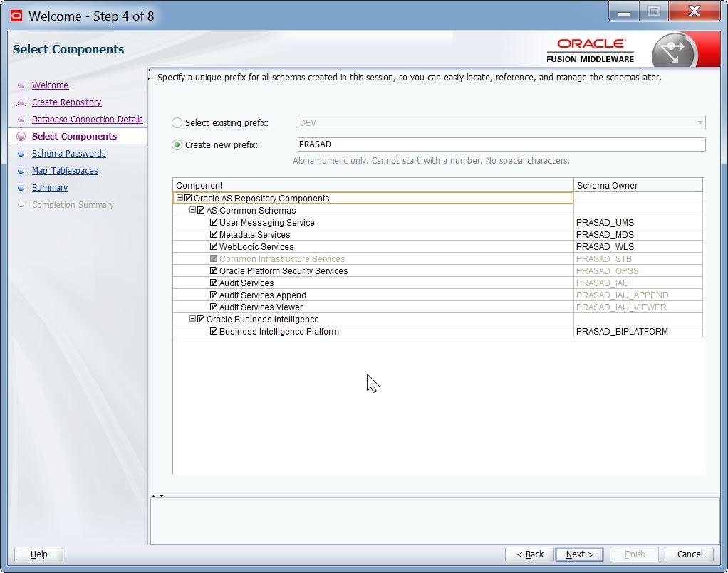The image size is (728, 573).
Task: Collapse the AS Common Schemas node
Action: click(192, 210)
